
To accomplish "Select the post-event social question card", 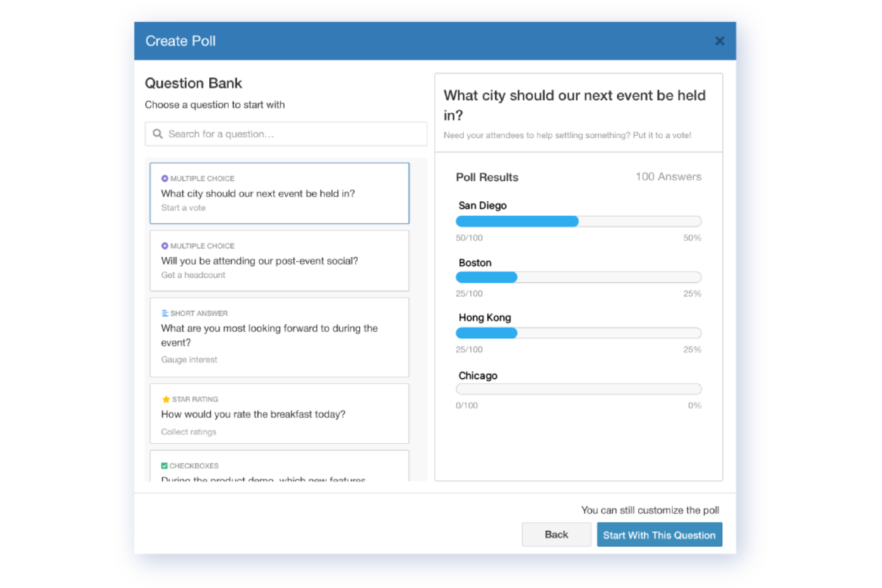I will click(x=279, y=260).
